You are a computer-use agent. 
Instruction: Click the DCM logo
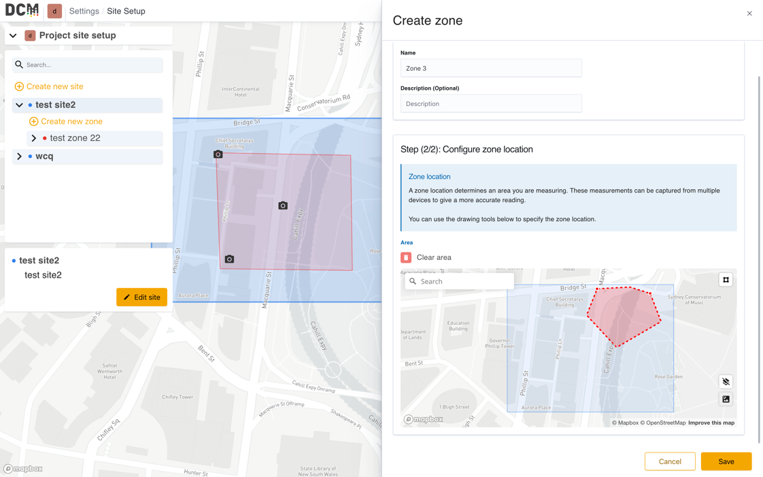22,10
